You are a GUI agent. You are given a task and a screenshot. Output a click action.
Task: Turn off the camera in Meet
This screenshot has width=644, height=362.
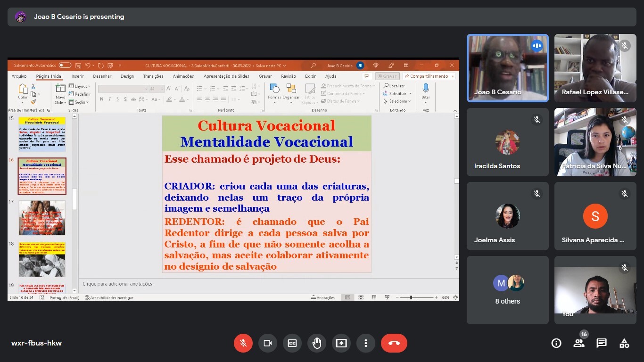[268, 343]
